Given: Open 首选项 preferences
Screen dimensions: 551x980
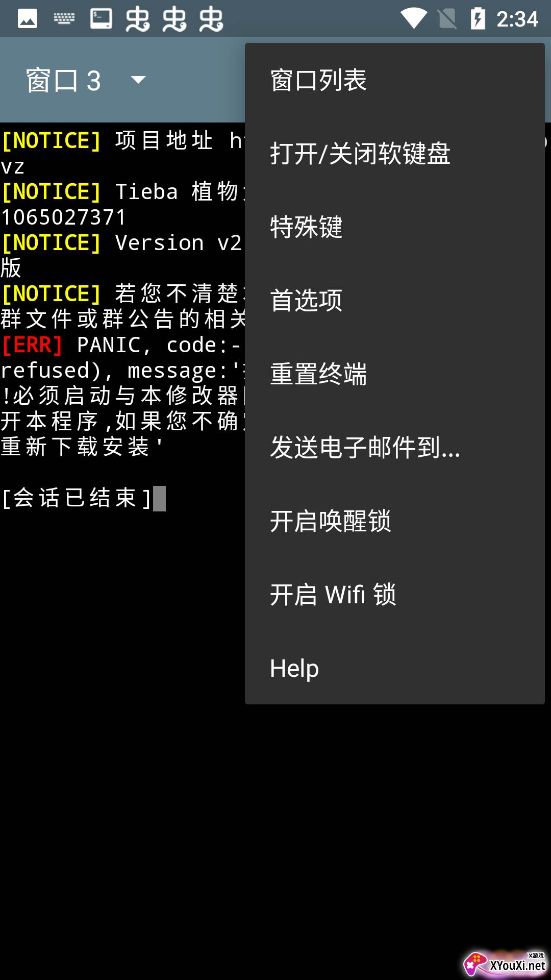Looking at the screenshot, I should click(x=395, y=301).
